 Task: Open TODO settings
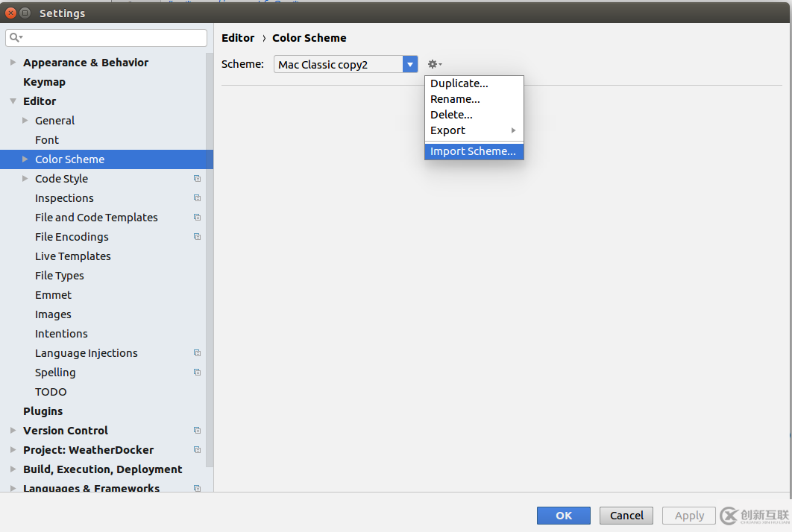(51, 392)
